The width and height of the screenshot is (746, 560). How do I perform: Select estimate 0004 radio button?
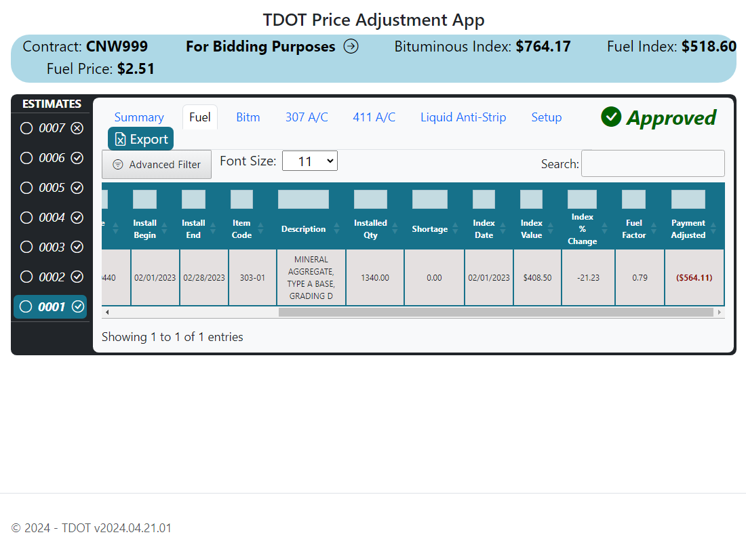click(26, 218)
